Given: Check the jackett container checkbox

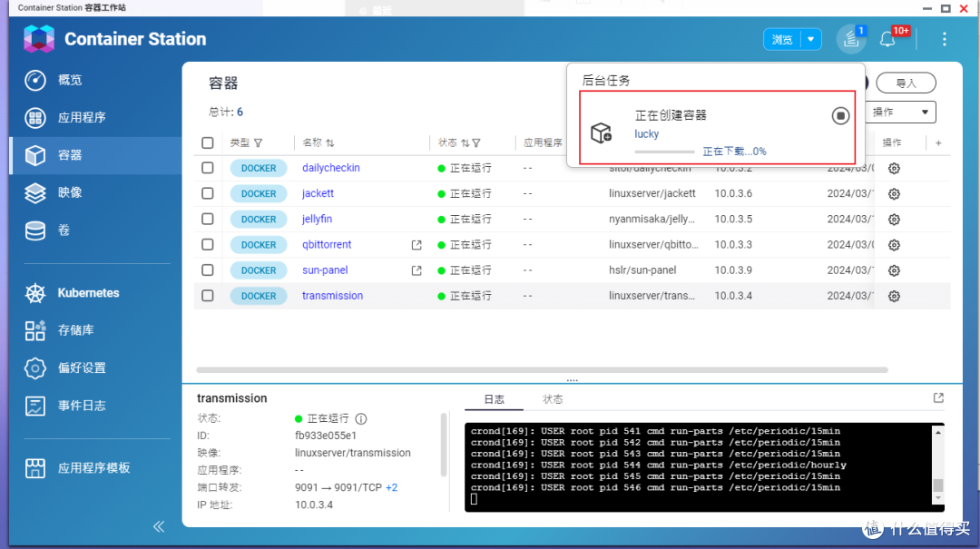Looking at the screenshot, I should [x=208, y=193].
